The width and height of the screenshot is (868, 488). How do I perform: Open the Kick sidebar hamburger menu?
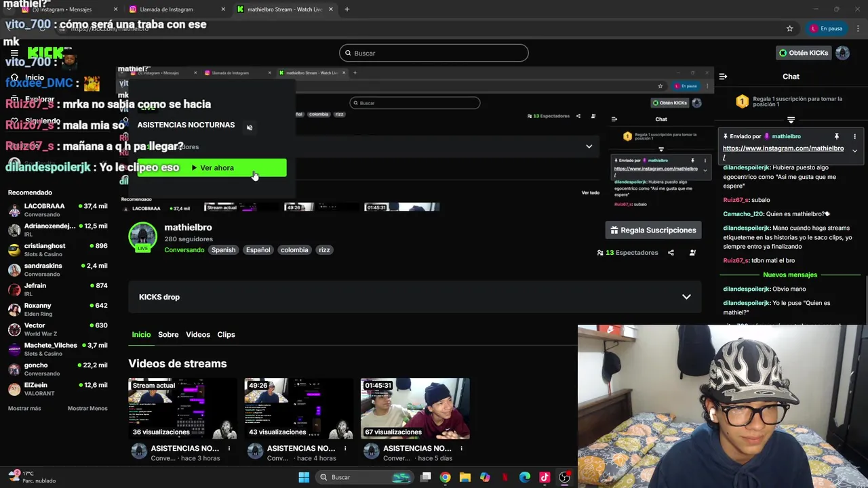coord(14,53)
